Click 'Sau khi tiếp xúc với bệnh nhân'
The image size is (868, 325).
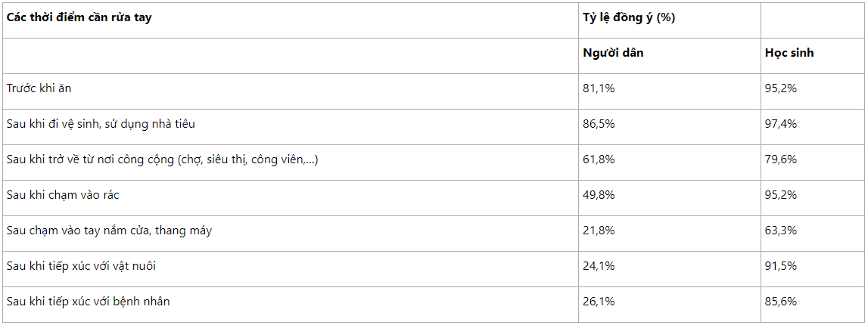click(88, 302)
